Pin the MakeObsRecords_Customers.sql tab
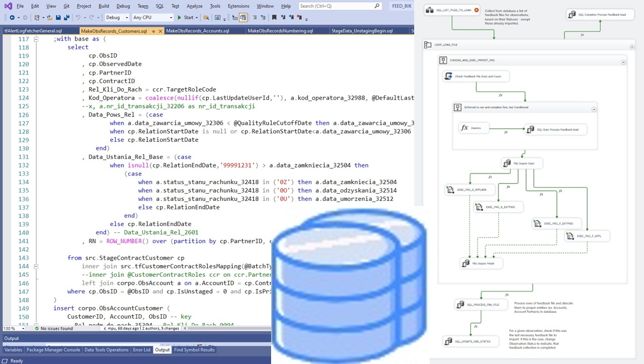 [153, 31]
